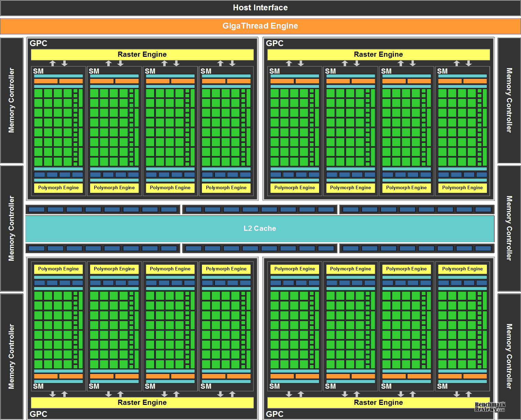Click the top-left Memory Controller block
The width and height of the screenshot is (521, 420).
pyautogui.click(x=12, y=100)
